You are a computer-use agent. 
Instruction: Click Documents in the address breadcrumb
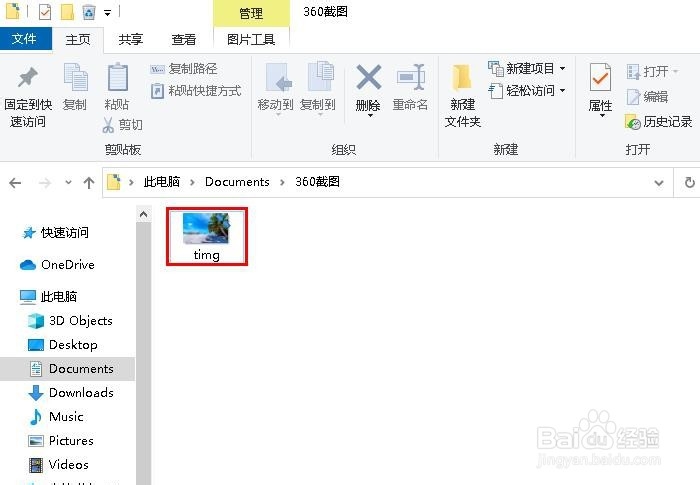[237, 182]
